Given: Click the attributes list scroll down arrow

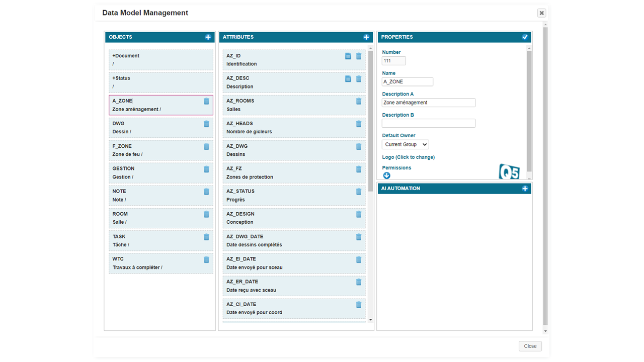Looking at the screenshot, I should 371,320.
